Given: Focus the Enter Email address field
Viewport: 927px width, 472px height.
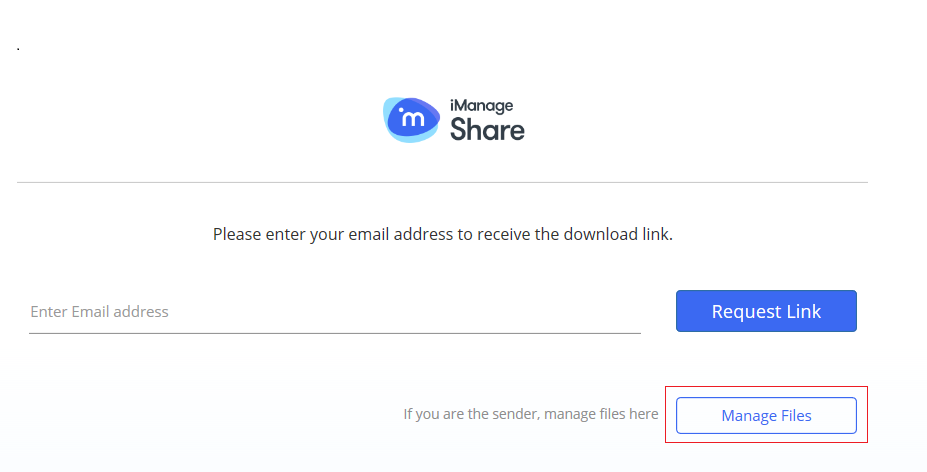Looking at the screenshot, I should pos(335,312).
